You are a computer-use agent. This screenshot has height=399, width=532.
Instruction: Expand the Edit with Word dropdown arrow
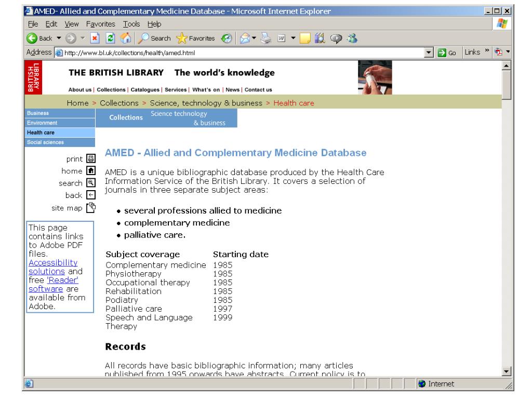[x=293, y=38]
